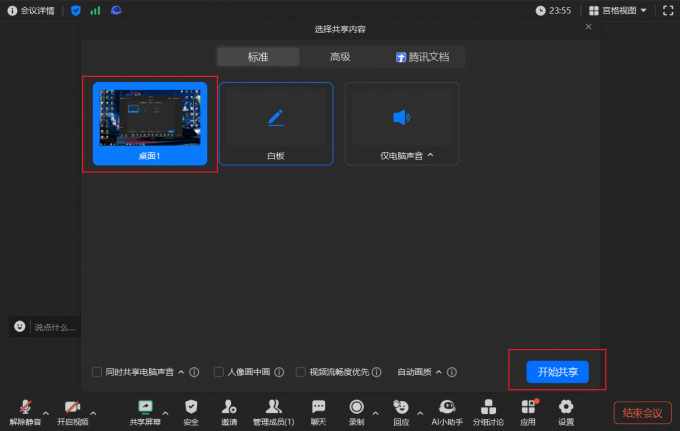Click 结束会议 to end meeting
The height and width of the screenshot is (431, 680).
[x=643, y=413]
